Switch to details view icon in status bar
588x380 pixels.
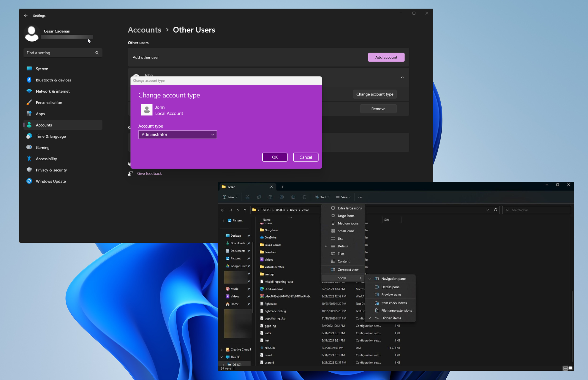pyautogui.click(x=565, y=368)
